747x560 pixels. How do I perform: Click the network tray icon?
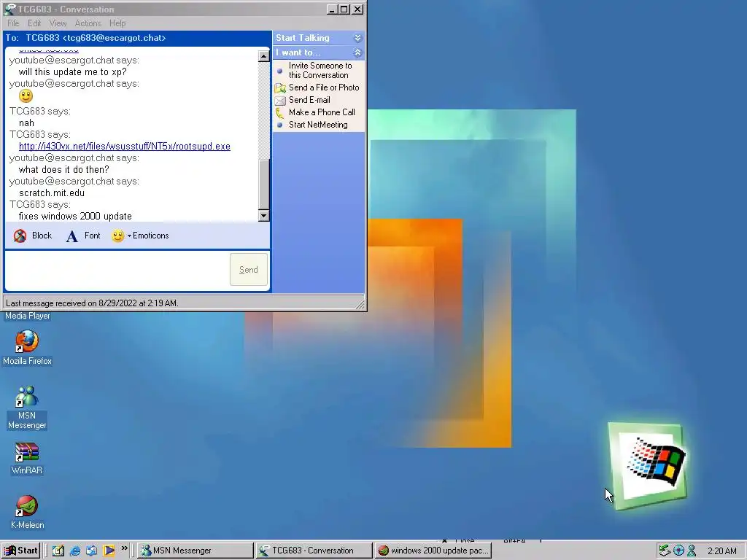click(665, 551)
